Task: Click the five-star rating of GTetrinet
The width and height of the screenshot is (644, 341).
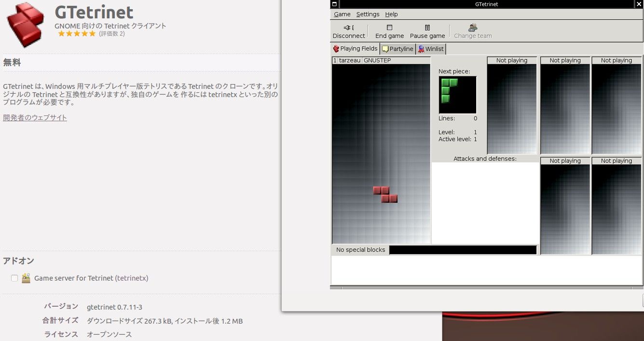Action: tap(77, 34)
